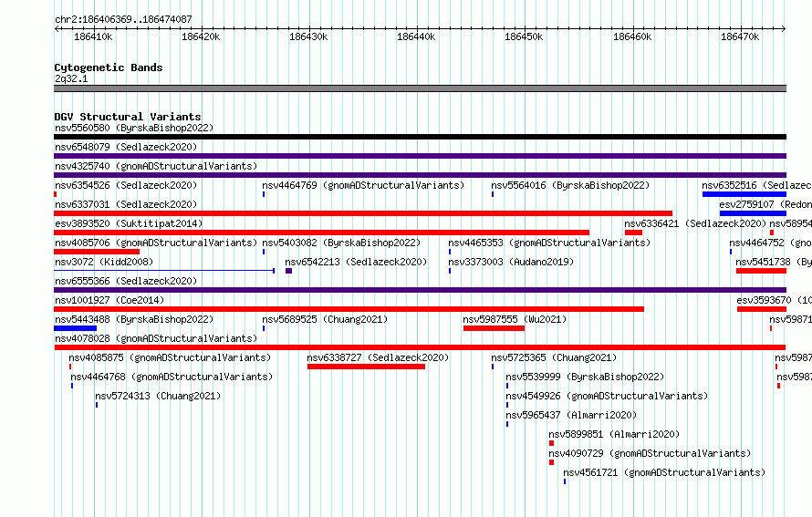Image resolution: width=812 pixels, height=517 pixels.
Task: Open nsv5403082 (ByrskaBishop2022) label
Action: pyautogui.click(x=341, y=243)
